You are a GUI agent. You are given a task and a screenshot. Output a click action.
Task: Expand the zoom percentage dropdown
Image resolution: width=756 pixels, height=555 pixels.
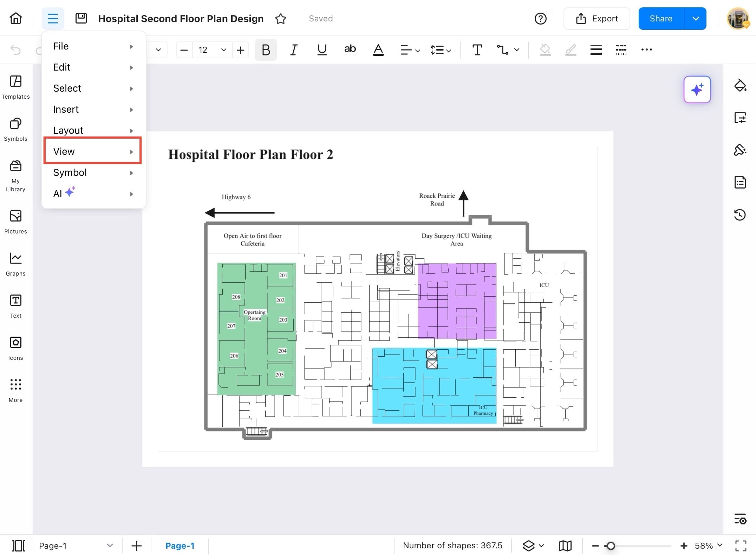click(x=719, y=546)
